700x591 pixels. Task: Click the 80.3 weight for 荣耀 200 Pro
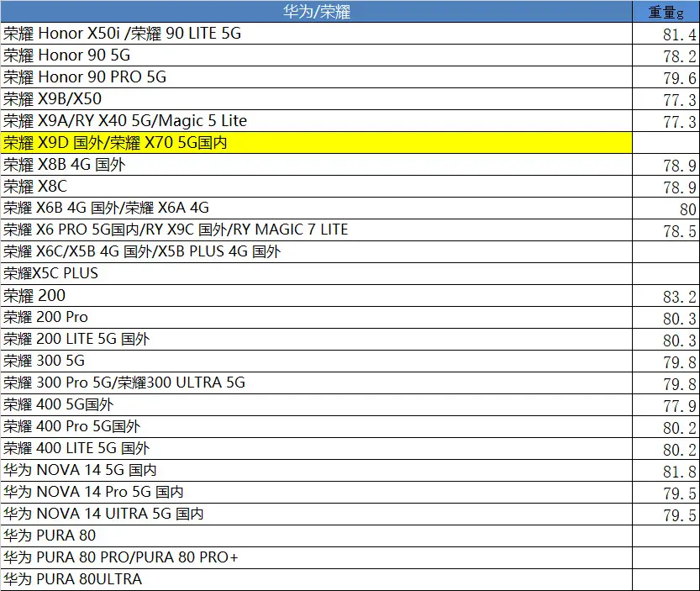679,319
